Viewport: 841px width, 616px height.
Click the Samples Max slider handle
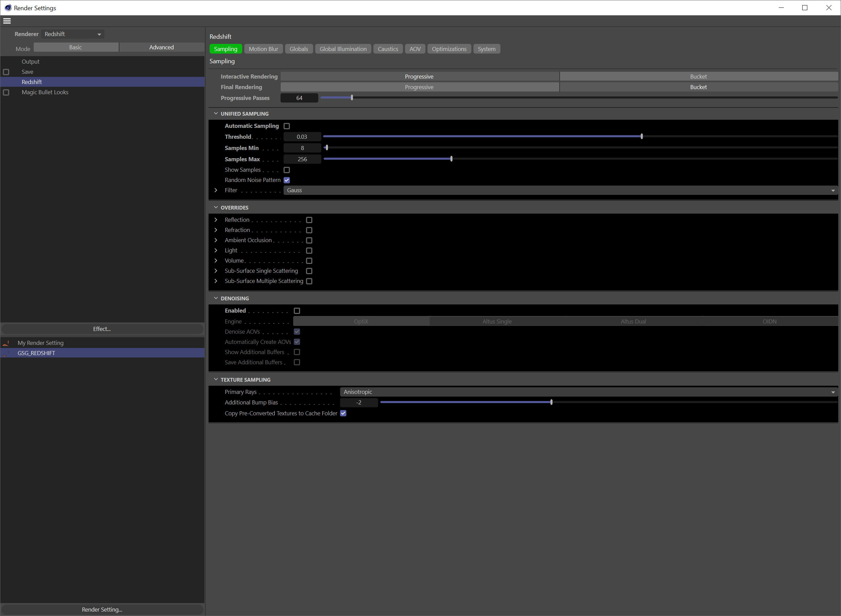[x=451, y=159]
